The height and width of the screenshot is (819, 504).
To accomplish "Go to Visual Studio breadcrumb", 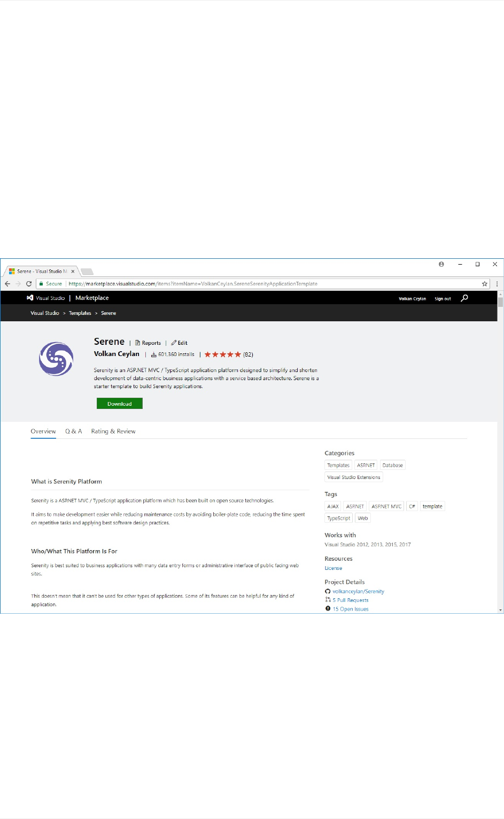I will (45, 313).
